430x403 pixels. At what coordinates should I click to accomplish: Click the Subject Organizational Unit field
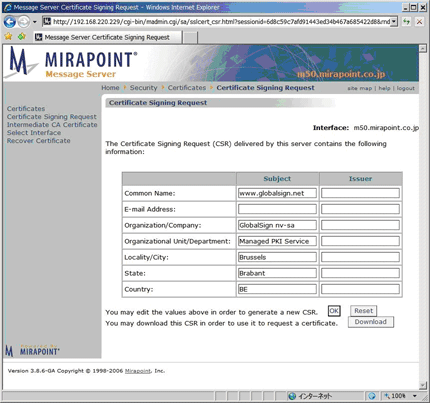pyautogui.click(x=277, y=241)
